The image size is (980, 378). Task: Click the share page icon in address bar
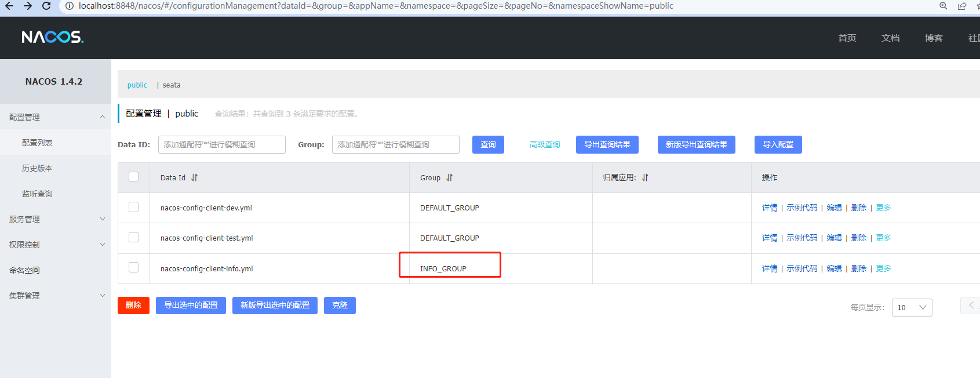coord(962,6)
